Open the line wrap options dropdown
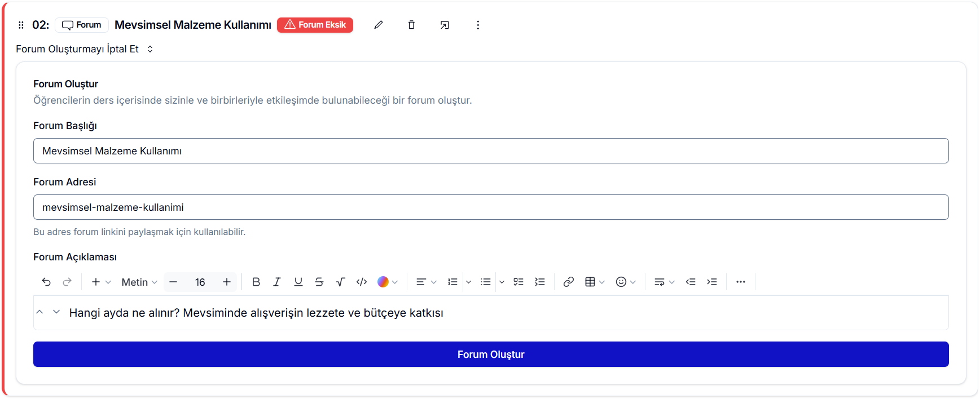The height and width of the screenshot is (399, 980). 664,282
